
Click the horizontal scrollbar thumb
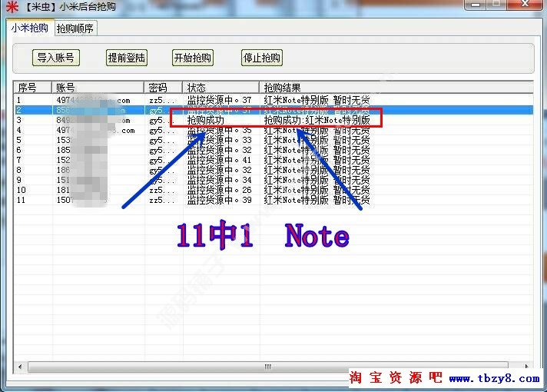[267, 367]
